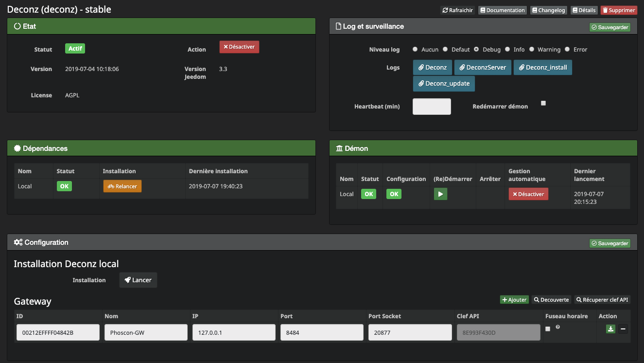Select the Aucun log level

tap(415, 49)
